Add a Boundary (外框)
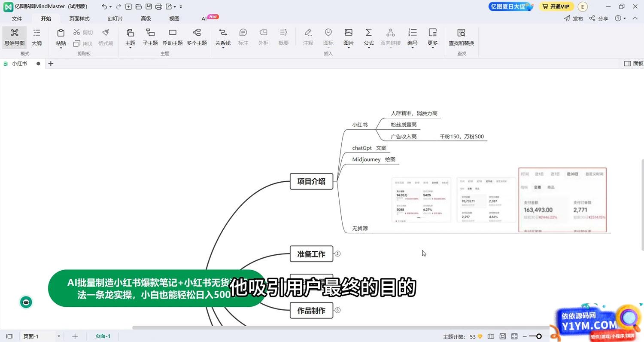The width and height of the screenshot is (644, 342). click(263, 37)
